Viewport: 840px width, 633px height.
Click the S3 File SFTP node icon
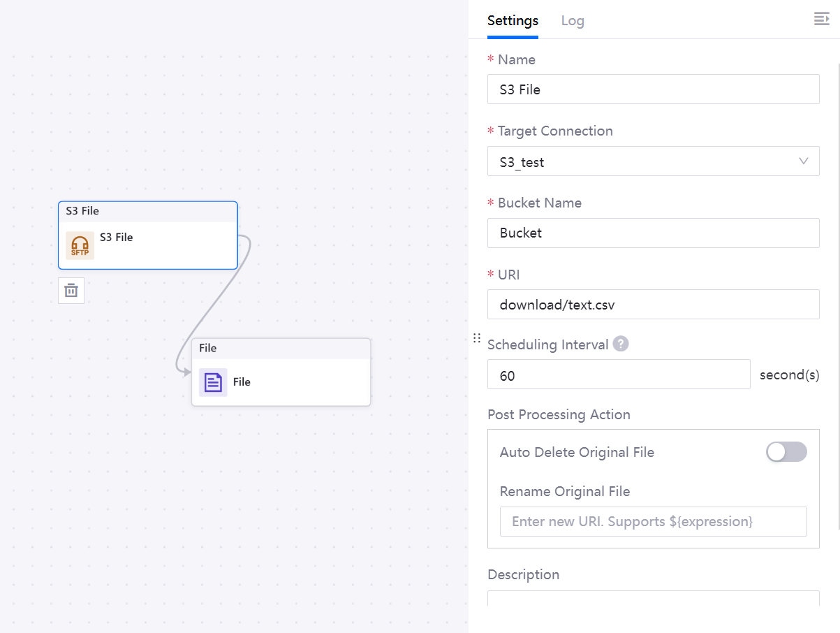pyautogui.click(x=80, y=246)
